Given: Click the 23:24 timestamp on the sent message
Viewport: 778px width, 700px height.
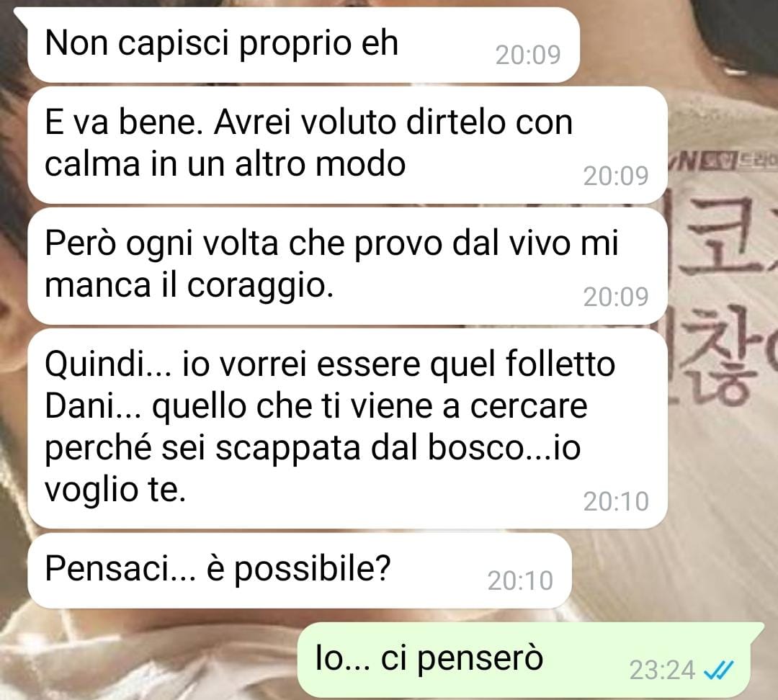Looking at the screenshot, I should click(663, 670).
